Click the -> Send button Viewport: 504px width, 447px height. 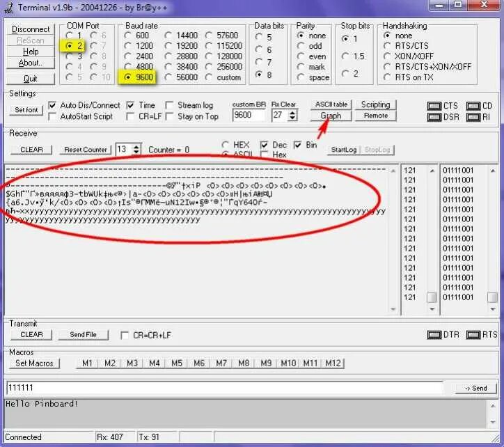point(476,389)
